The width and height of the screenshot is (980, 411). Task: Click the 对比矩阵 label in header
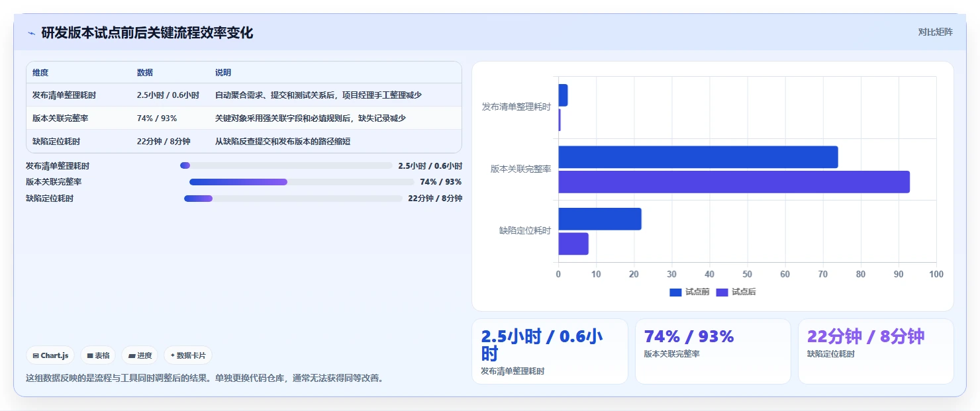(x=935, y=32)
